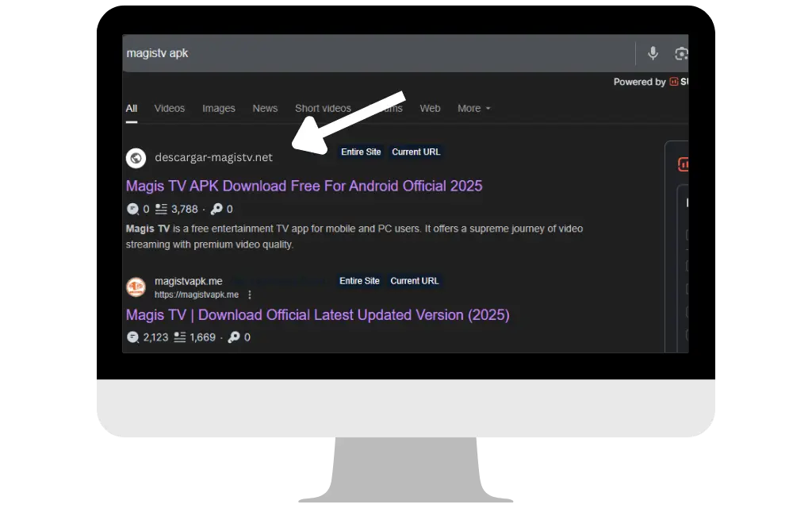Click Current URL button for descargar-magistv.net
The image size is (812, 508).
pos(416,152)
